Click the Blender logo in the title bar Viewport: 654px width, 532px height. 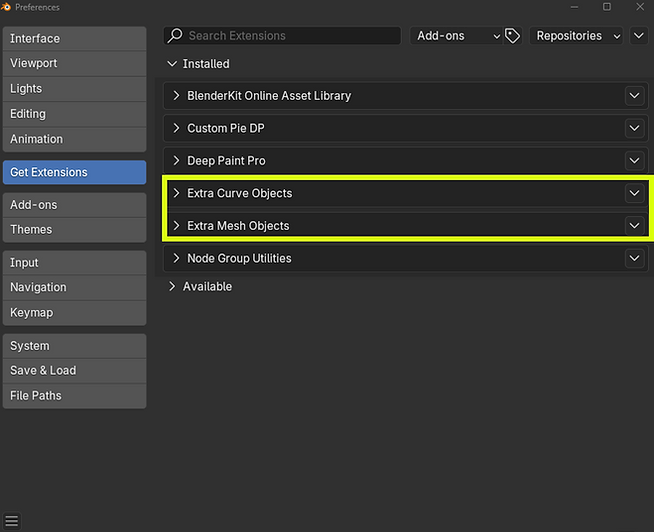pos(6,7)
